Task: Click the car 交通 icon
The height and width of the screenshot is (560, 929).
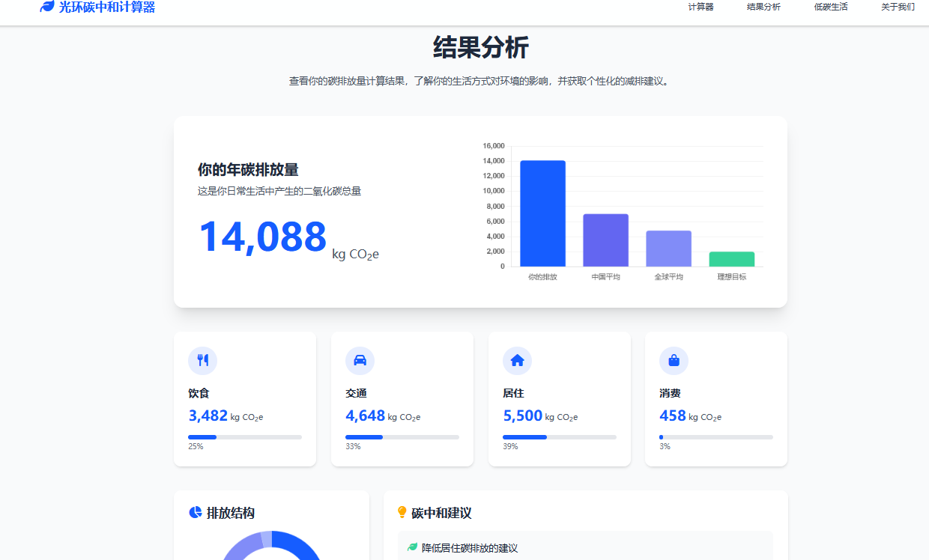Action: 360,360
